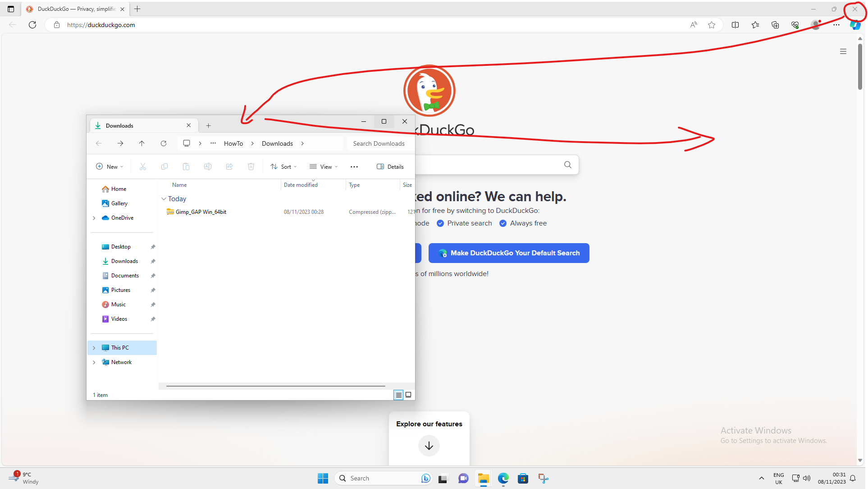Click the Paste icon in Explorer
868x489 pixels.
[186, 166]
